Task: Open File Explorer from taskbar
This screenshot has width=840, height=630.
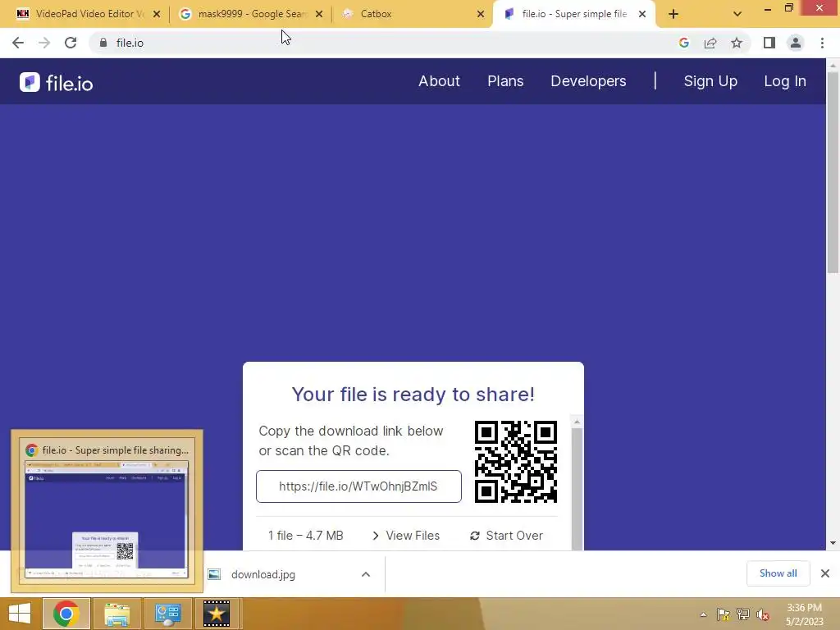Action: [x=116, y=614]
